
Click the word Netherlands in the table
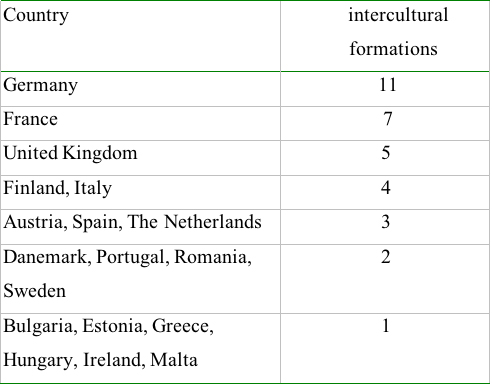pos(213,222)
